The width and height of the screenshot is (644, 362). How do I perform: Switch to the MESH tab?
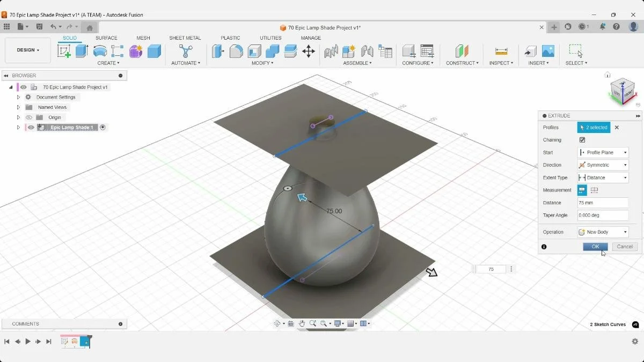click(x=143, y=38)
